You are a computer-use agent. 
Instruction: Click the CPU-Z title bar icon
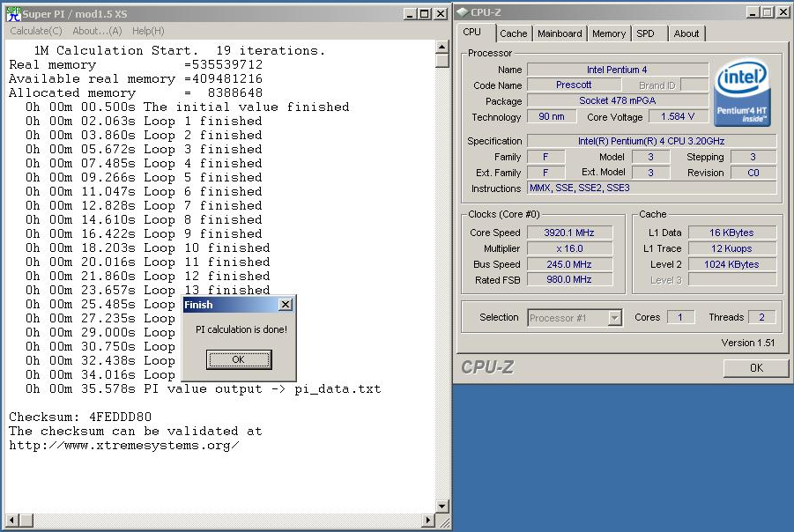[463, 12]
